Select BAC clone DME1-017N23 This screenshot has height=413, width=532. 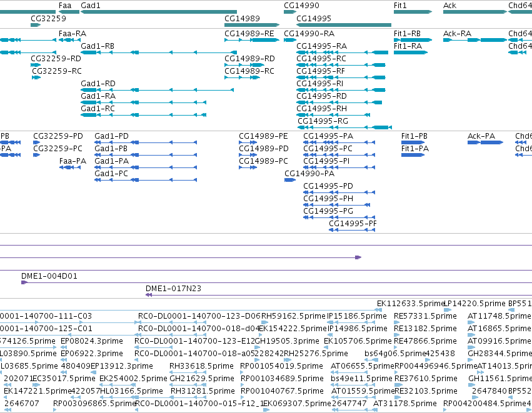coord(173,289)
